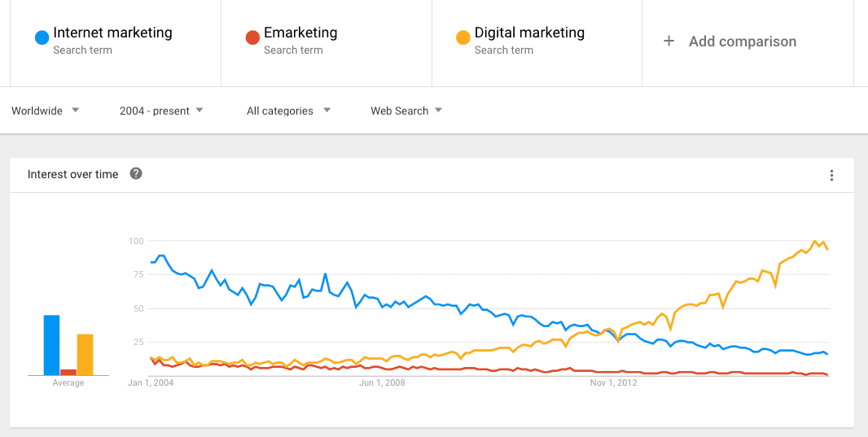Click the yellow line peak near 100
The width and height of the screenshot is (868, 437).
click(815, 242)
